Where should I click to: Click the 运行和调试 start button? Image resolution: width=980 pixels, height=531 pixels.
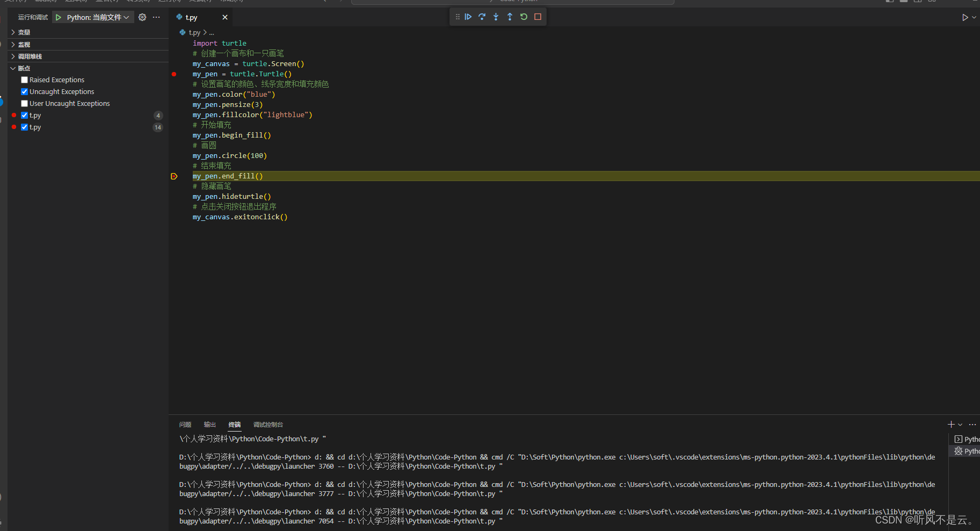(58, 17)
